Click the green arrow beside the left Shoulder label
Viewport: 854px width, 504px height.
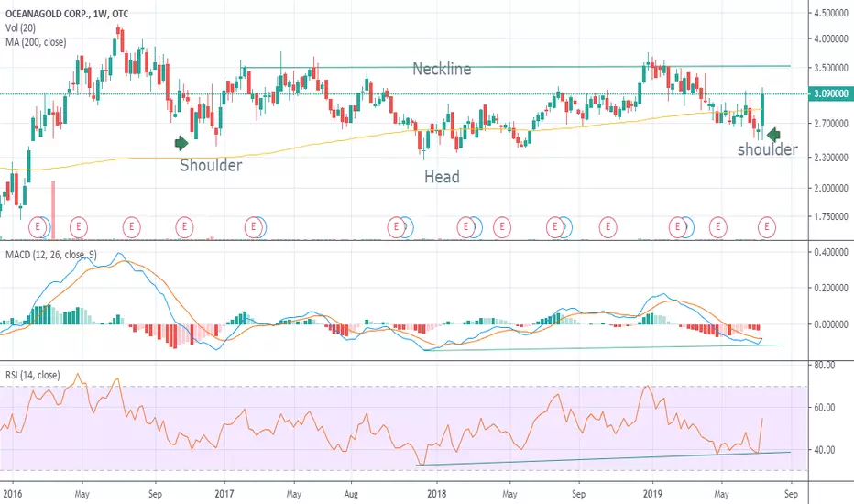pos(181,143)
